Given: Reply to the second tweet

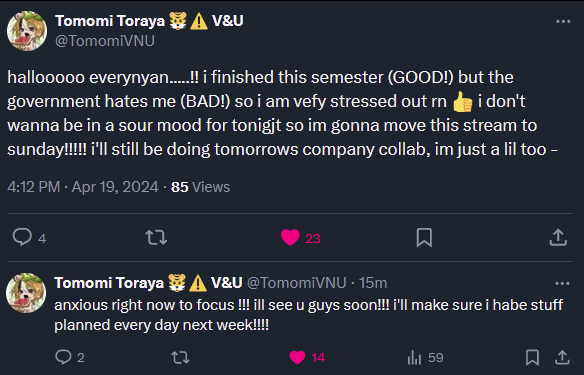Looking at the screenshot, I should (63, 357).
